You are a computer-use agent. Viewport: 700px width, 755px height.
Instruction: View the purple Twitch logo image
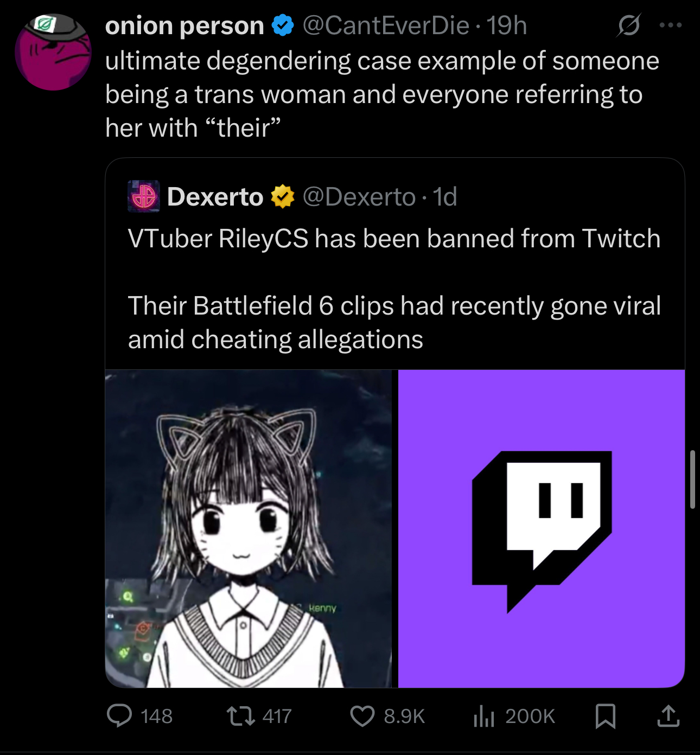pyautogui.click(x=542, y=529)
